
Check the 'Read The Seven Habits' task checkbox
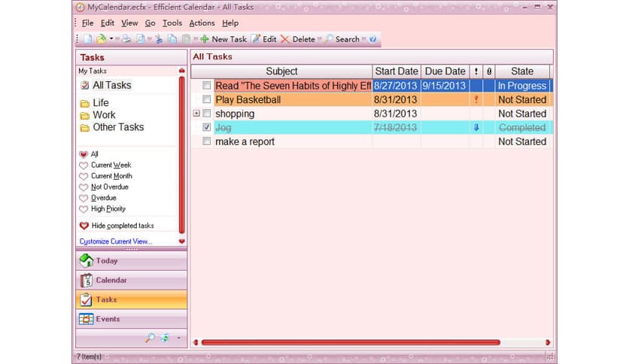(x=207, y=86)
